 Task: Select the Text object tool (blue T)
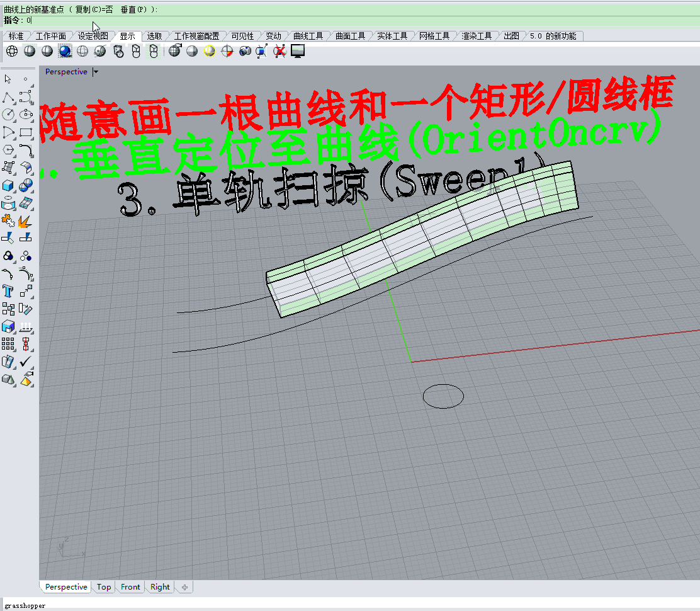tap(8, 291)
